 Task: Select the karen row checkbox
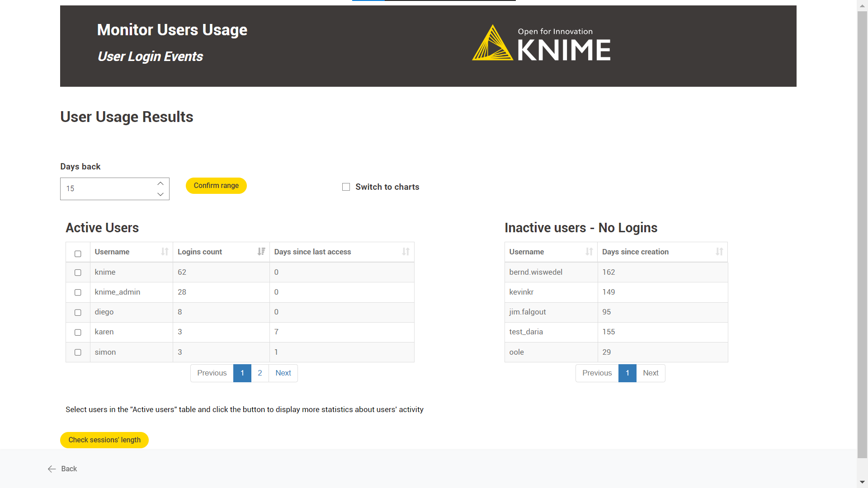pos(78,332)
